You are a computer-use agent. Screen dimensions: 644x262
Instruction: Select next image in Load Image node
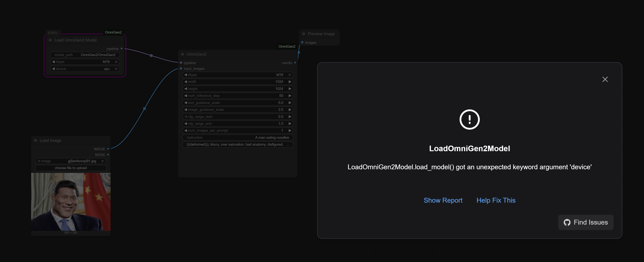[103, 161]
